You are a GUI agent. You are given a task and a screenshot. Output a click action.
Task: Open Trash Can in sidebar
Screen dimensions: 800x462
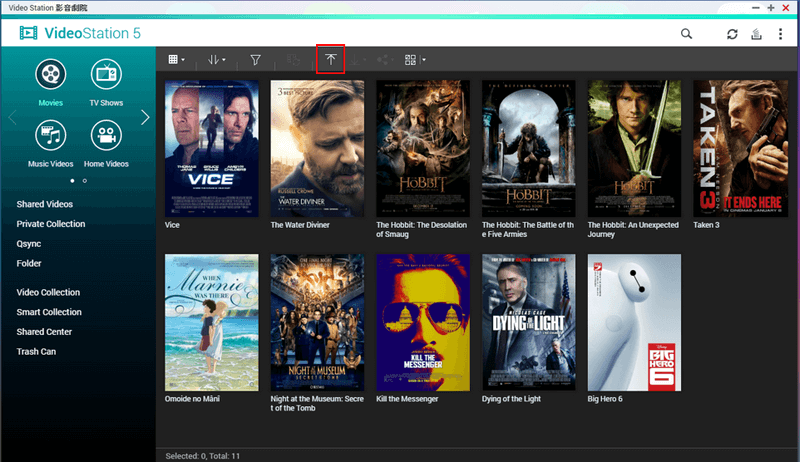coord(36,351)
